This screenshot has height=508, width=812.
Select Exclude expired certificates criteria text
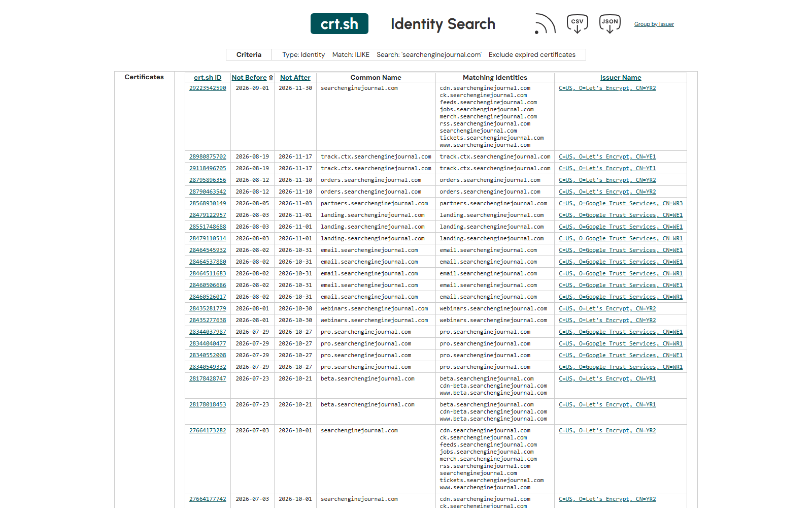pos(532,55)
